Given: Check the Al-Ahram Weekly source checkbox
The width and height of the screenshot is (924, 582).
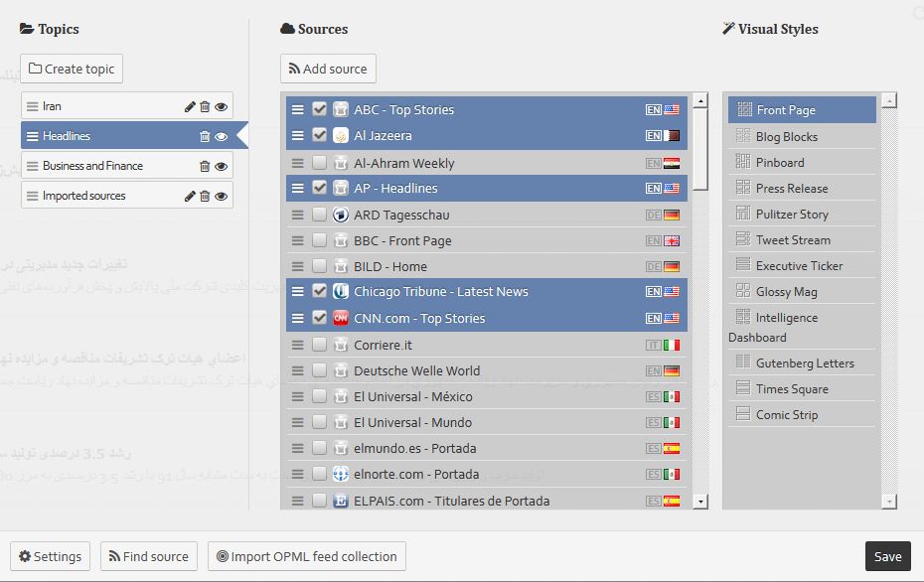Looking at the screenshot, I should pyautogui.click(x=319, y=163).
